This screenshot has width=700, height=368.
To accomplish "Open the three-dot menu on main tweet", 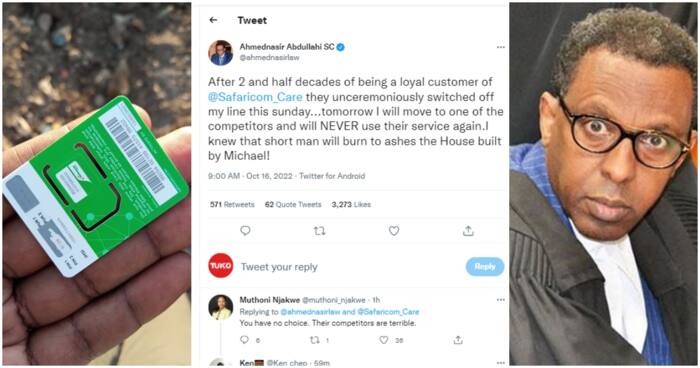I will pos(500,47).
